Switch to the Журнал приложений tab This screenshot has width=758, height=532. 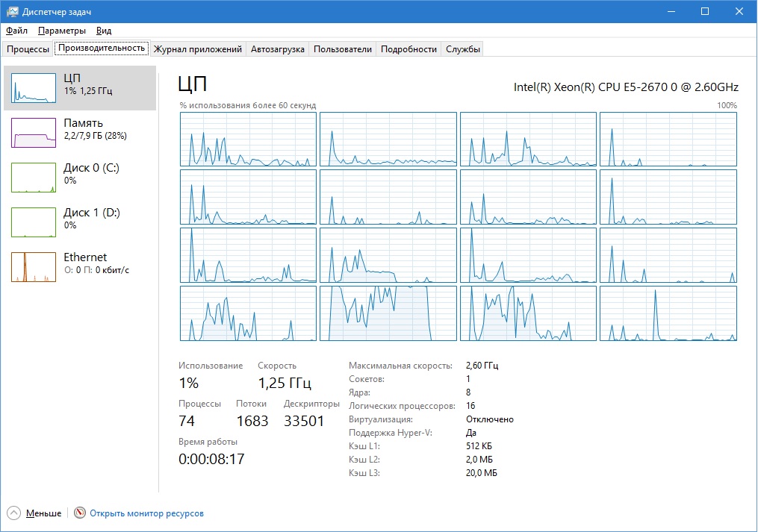pyautogui.click(x=198, y=48)
